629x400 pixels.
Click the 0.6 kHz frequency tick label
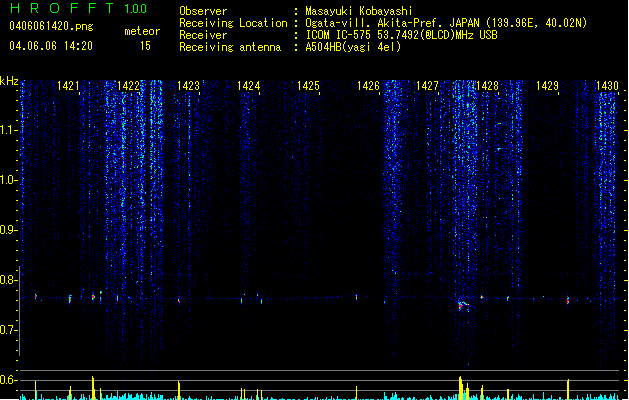click(8, 380)
